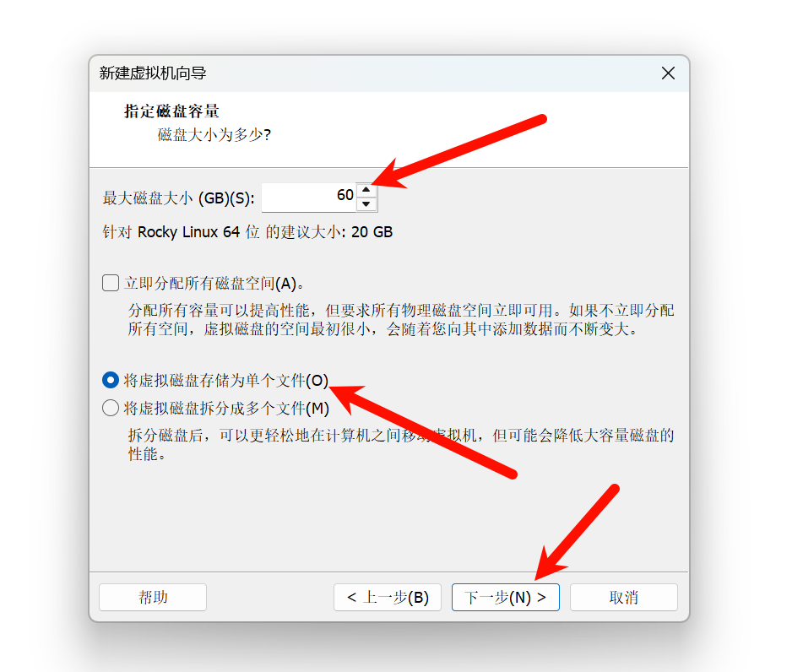Select 将虚拟磁盘拆分成多个文件 radio option

111,408
